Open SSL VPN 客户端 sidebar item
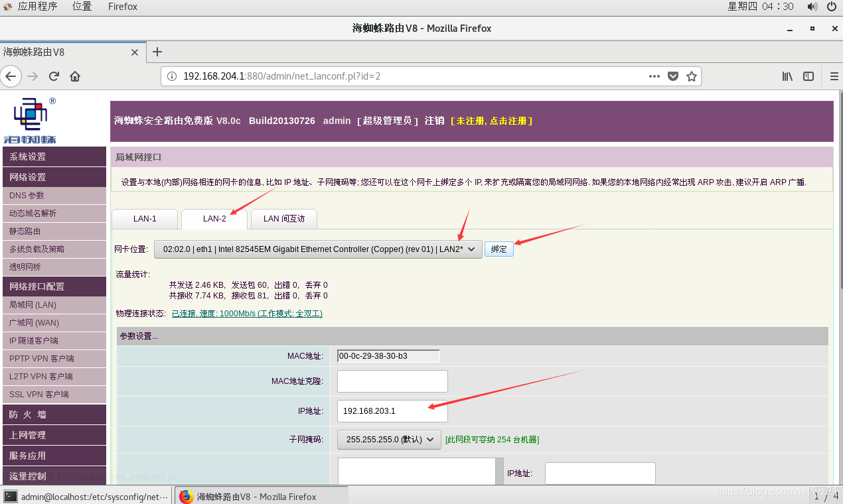Screen dimensions: 843x504 pyautogui.click(x=54, y=395)
